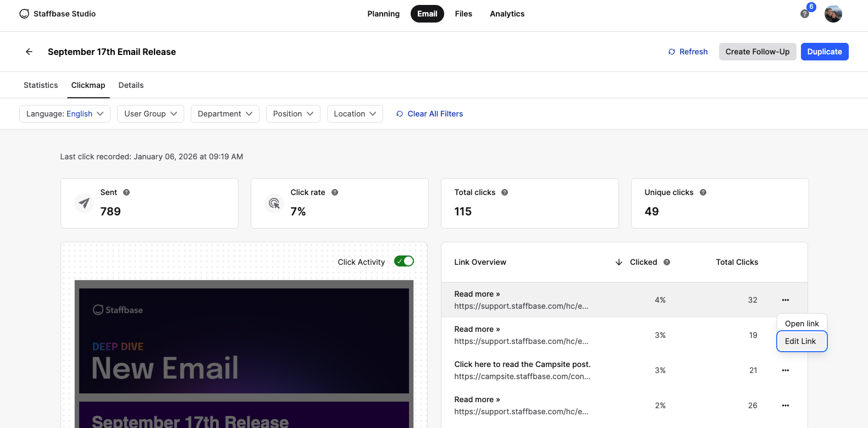Go to the Files section
The height and width of the screenshot is (428, 868).
tap(463, 14)
